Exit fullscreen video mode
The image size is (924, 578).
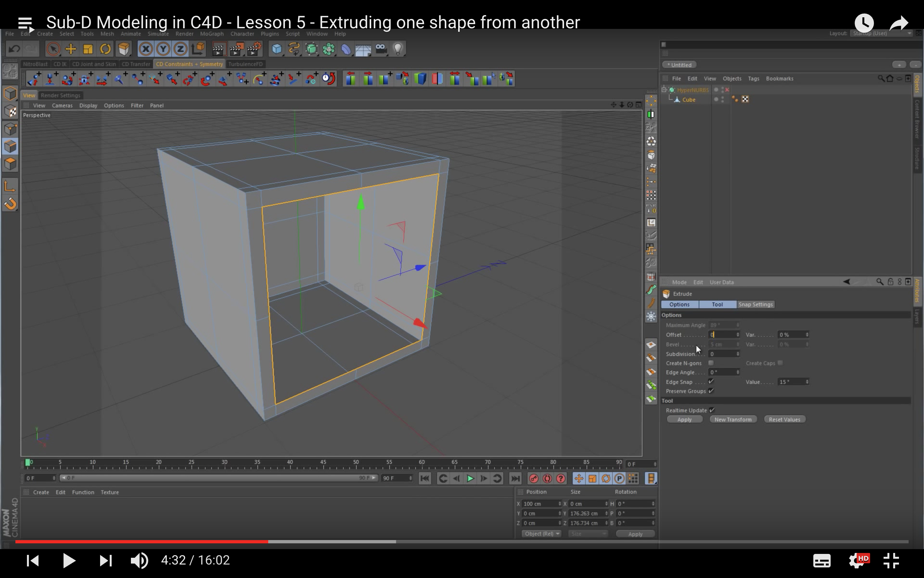point(892,561)
